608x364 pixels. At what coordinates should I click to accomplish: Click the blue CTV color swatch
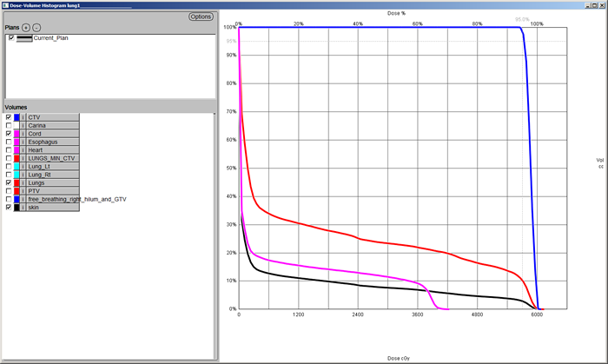(17, 116)
